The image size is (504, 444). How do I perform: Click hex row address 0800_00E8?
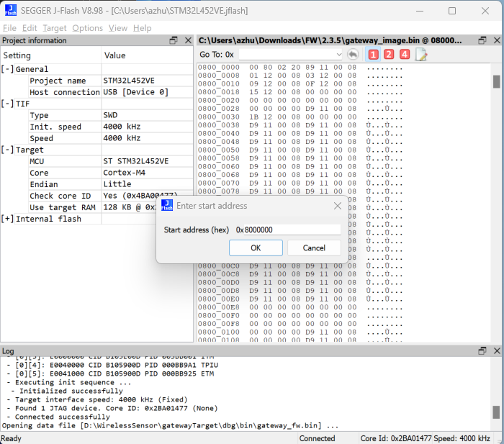pos(219,307)
